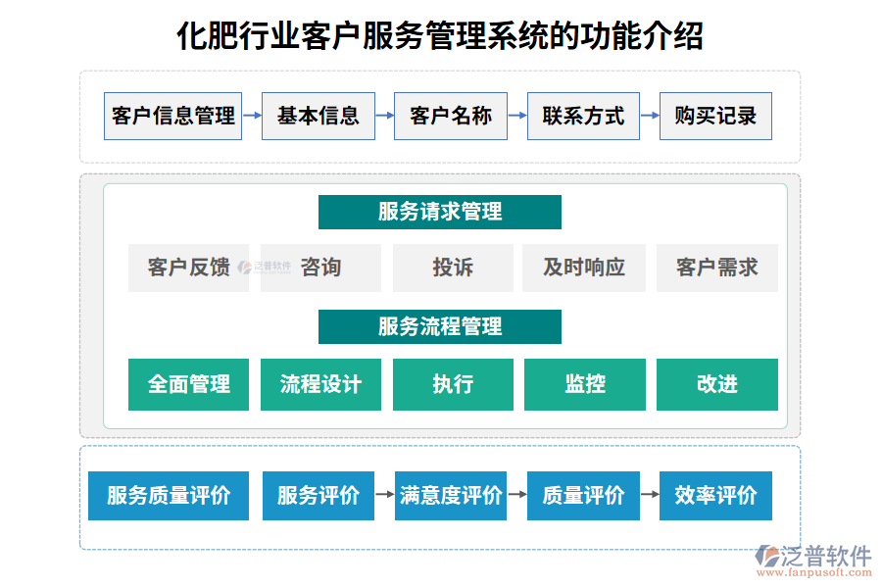Select the 及时响应 item
882x588 pixels.
pos(584,267)
